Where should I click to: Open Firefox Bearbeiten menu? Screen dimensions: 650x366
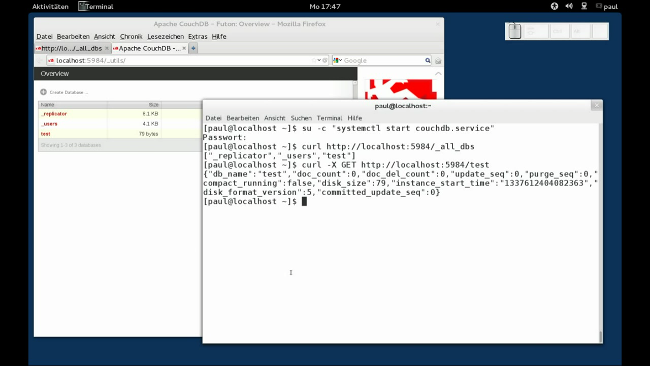(x=73, y=36)
